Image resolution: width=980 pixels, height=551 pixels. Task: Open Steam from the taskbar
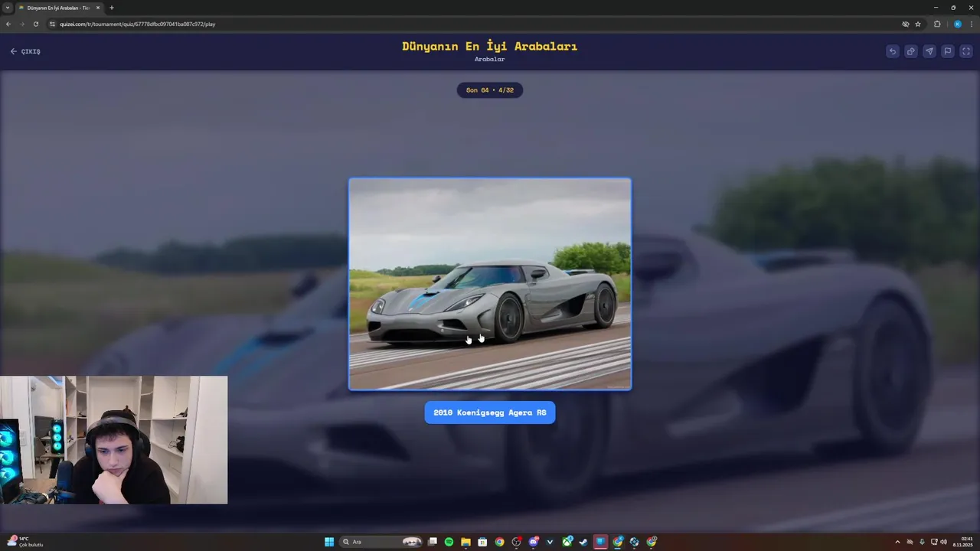pyautogui.click(x=583, y=542)
